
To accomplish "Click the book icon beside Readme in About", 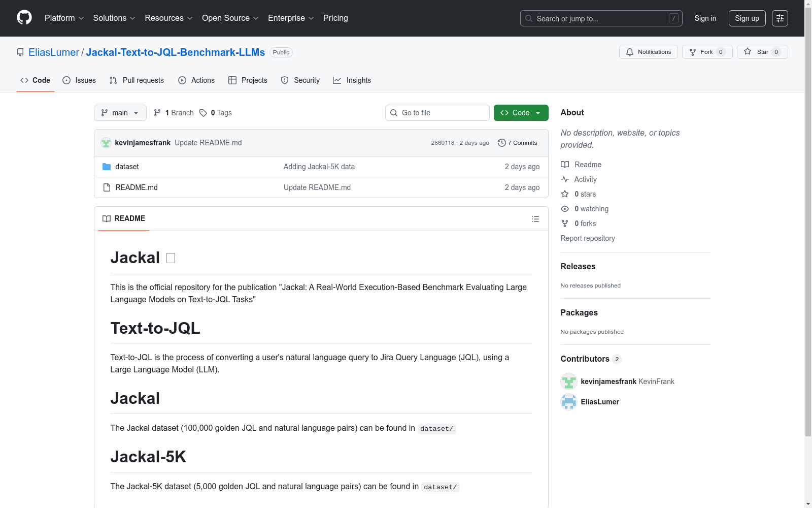I will point(565,165).
